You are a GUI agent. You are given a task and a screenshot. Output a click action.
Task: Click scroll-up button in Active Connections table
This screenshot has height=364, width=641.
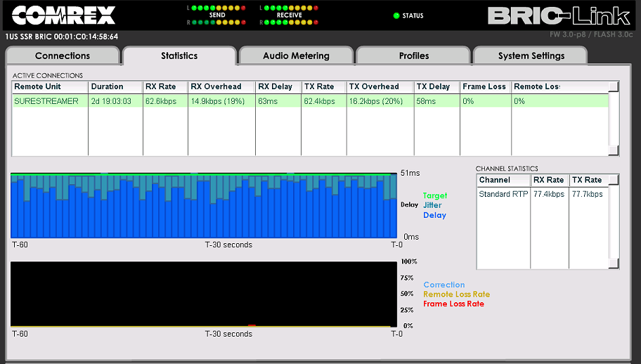614,86
